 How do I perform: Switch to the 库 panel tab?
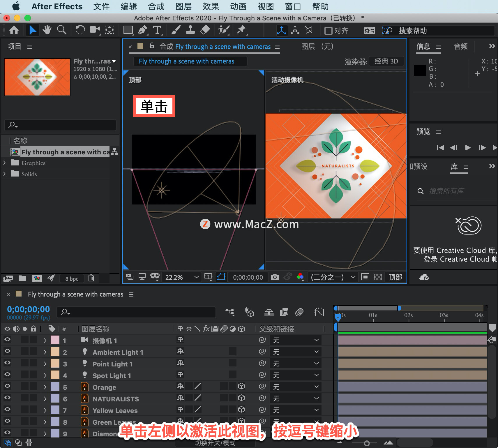point(454,167)
